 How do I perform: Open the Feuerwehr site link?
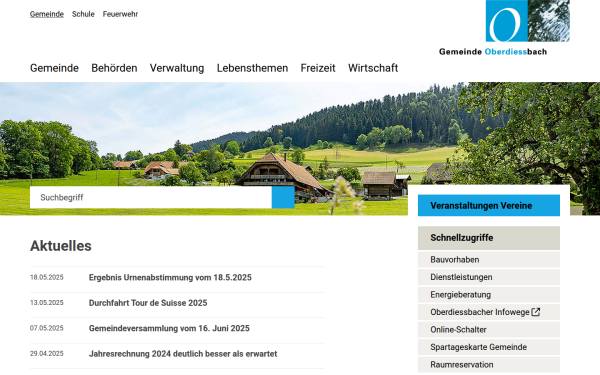tap(120, 14)
